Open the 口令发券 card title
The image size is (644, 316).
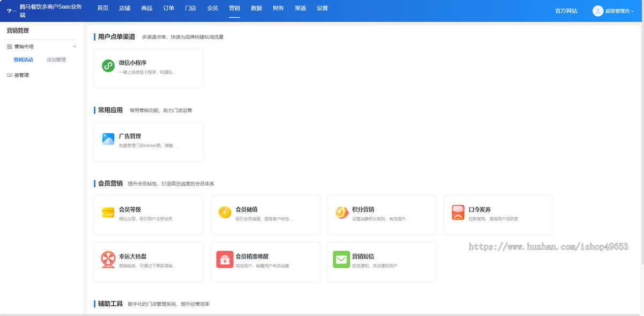(479, 209)
